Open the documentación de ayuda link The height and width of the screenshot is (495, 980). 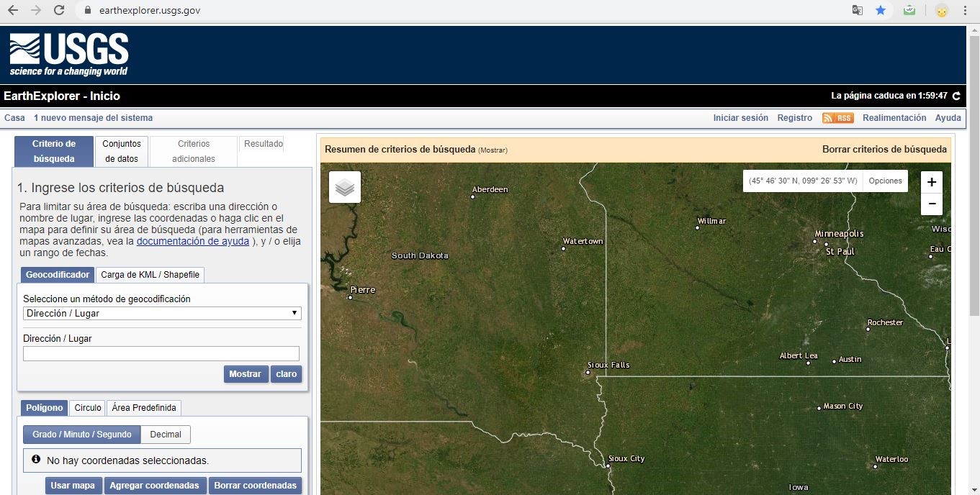(x=193, y=242)
